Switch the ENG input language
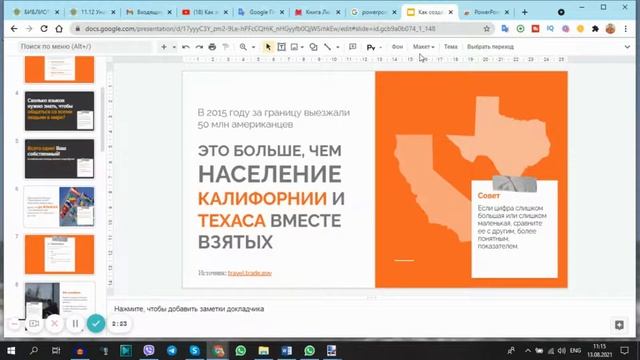Viewport: 640px width, 360px height. point(576,351)
